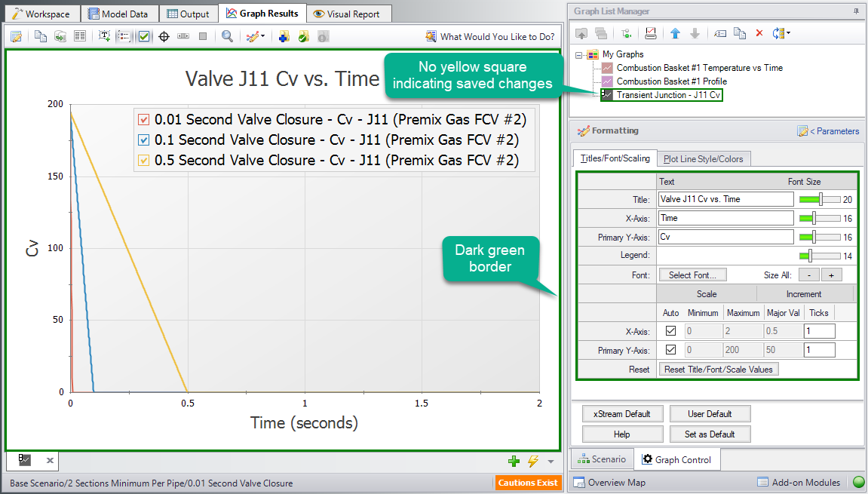
Task: Click the printer icon in Graph List Manager
Action: point(651,33)
